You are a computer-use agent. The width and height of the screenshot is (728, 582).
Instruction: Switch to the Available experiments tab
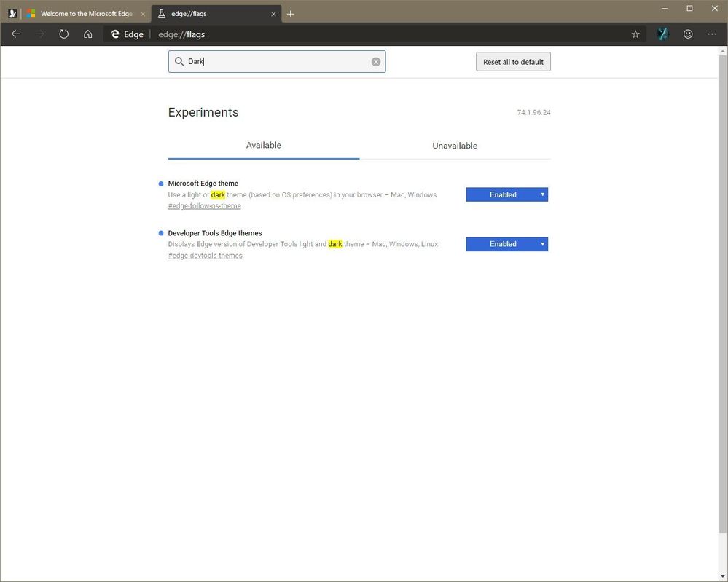(264, 145)
